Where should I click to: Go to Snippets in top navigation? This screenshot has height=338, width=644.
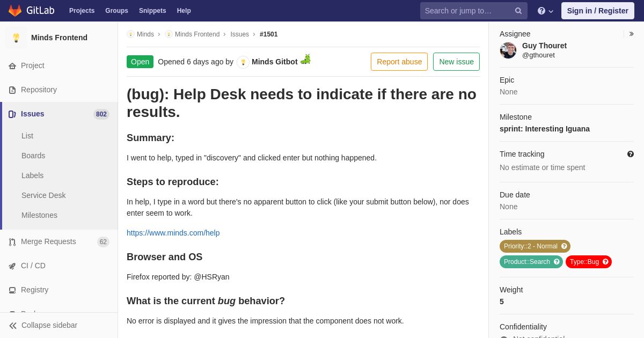(x=152, y=11)
